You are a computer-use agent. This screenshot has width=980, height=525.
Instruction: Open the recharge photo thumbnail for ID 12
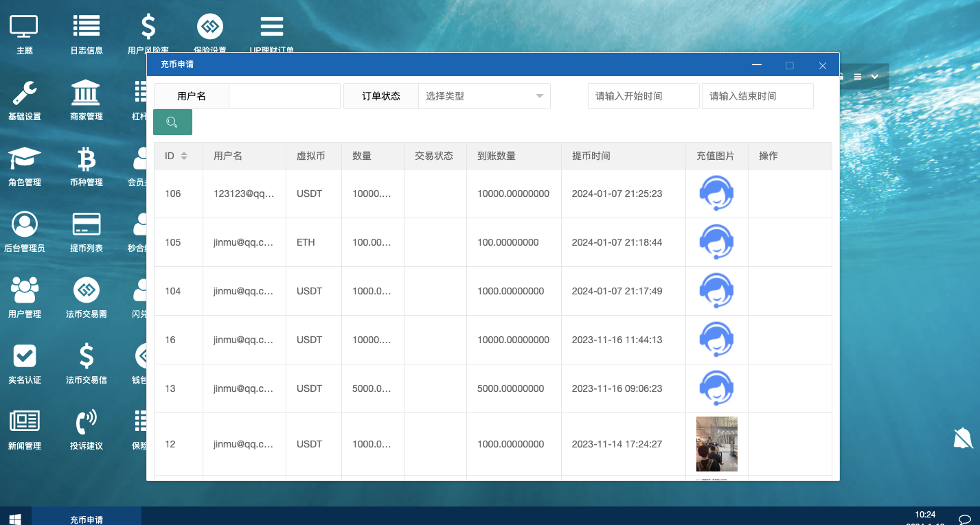[716, 444]
